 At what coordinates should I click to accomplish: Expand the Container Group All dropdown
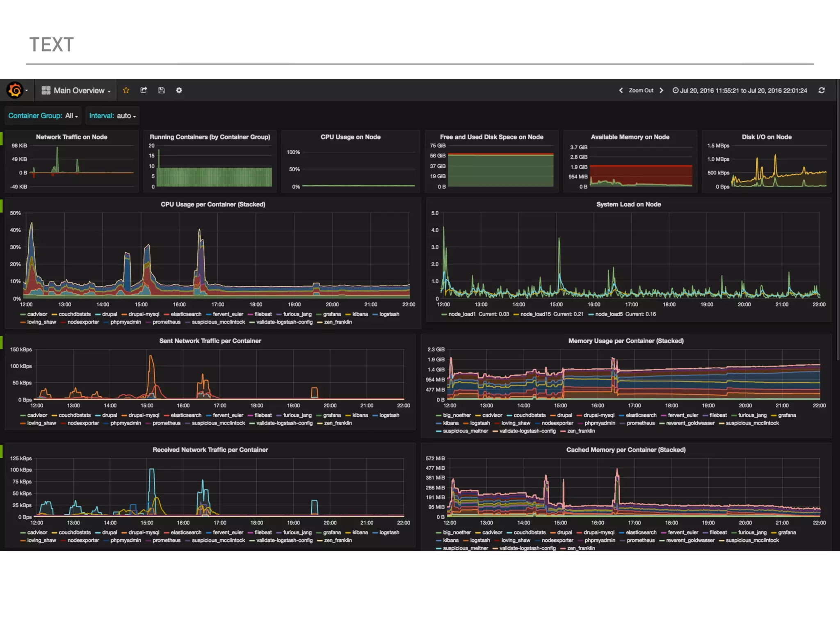(71, 116)
